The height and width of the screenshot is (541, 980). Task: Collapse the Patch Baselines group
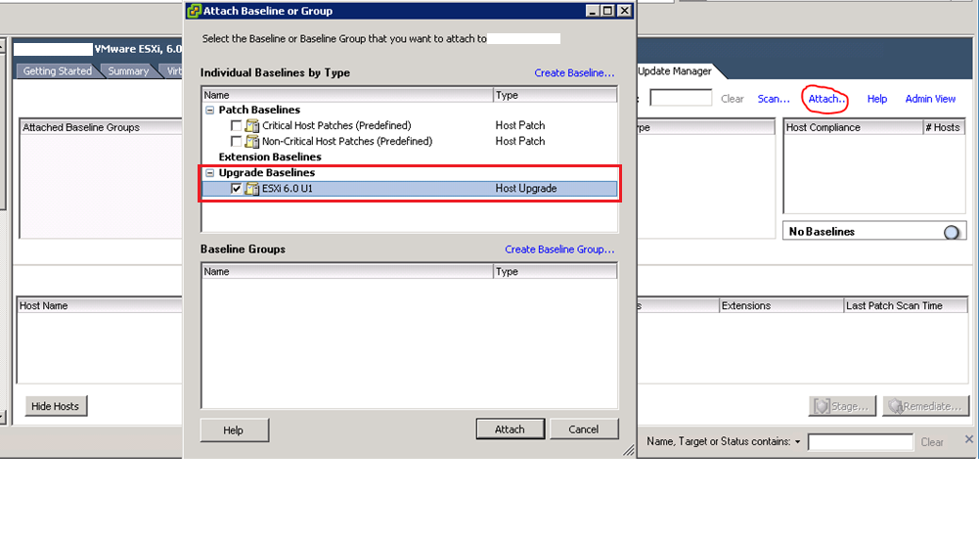pos(210,111)
